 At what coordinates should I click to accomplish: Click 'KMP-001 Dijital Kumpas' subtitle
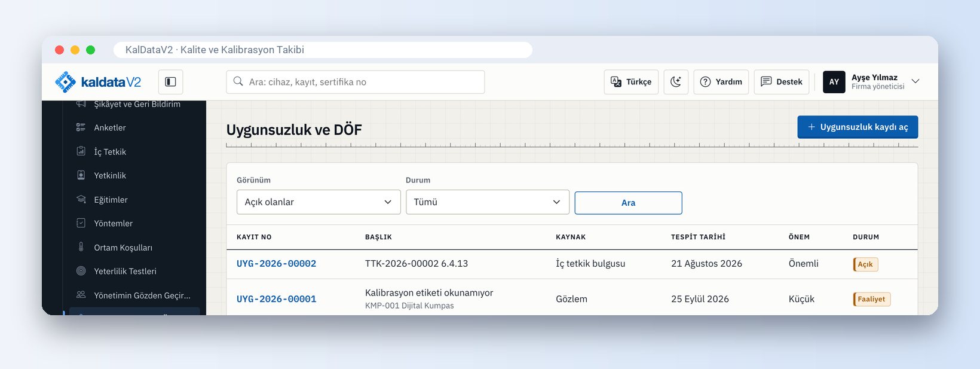[x=409, y=306]
